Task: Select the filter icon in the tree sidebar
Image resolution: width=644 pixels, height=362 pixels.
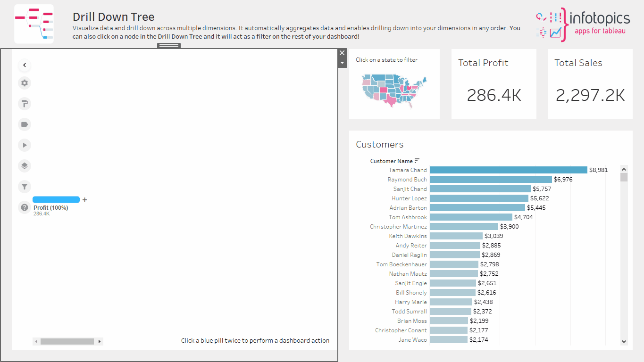Action: [25, 186]
